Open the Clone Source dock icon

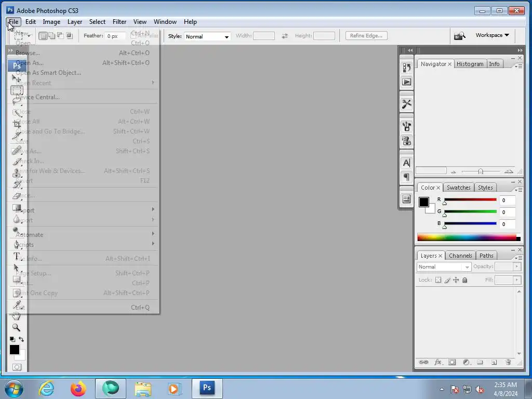click(406, 140)
